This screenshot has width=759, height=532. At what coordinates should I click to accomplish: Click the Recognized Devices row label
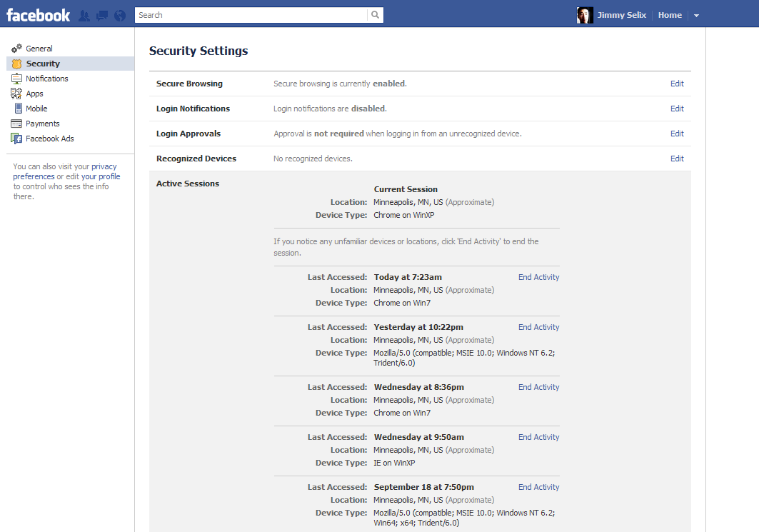pos(196,159)
